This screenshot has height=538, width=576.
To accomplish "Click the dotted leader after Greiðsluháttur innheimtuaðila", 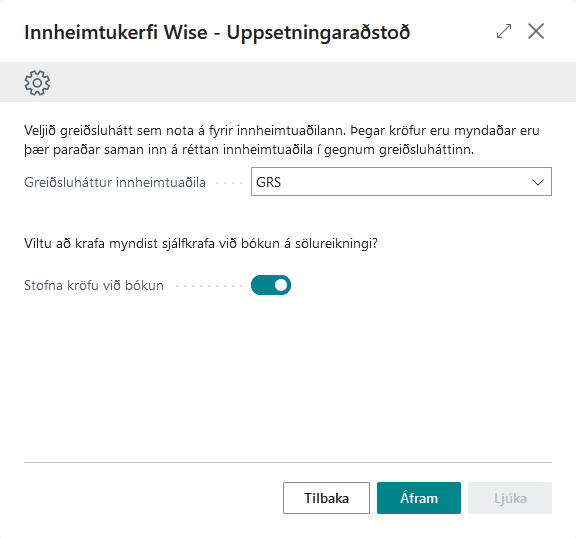I will [x=229, y=183].
